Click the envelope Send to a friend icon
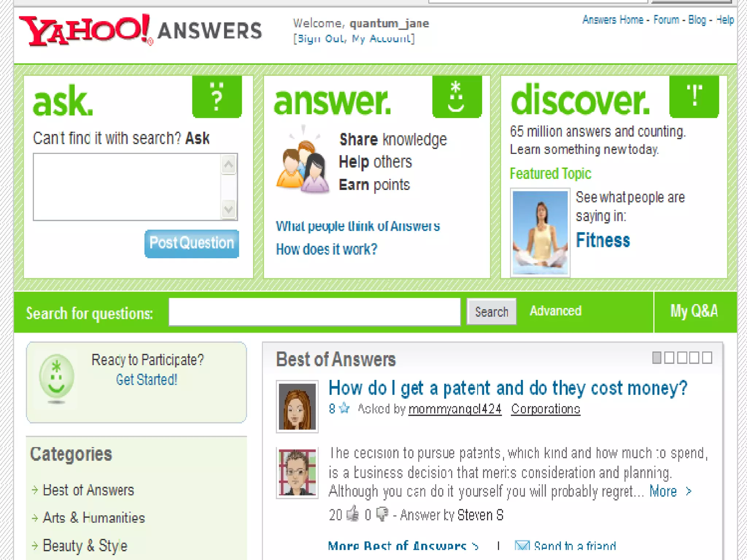The width and height of the screenshot is (747, 560). [522, 546]
